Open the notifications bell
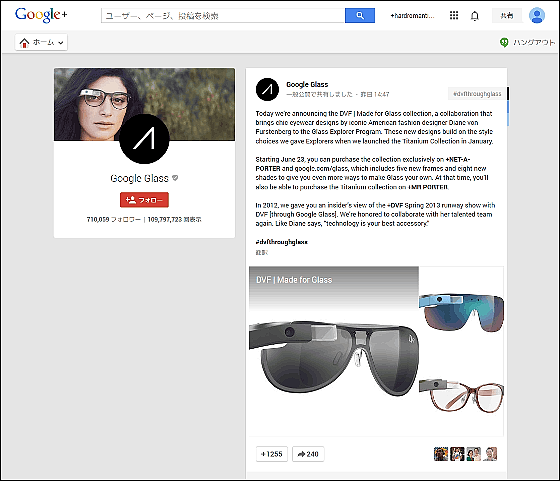 coord(474,16)
